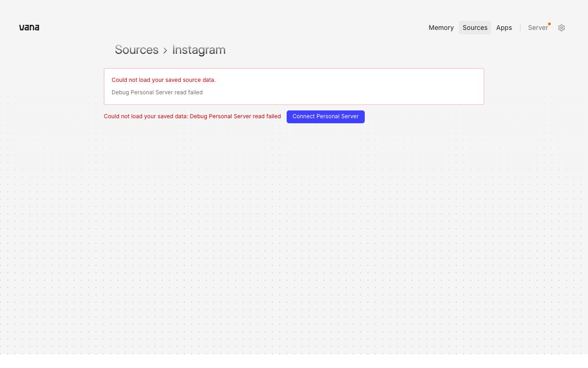Viewport: 588px width, 368px height.
Task: Click the Instagram breadcrumb title
Action: point(199,50)
